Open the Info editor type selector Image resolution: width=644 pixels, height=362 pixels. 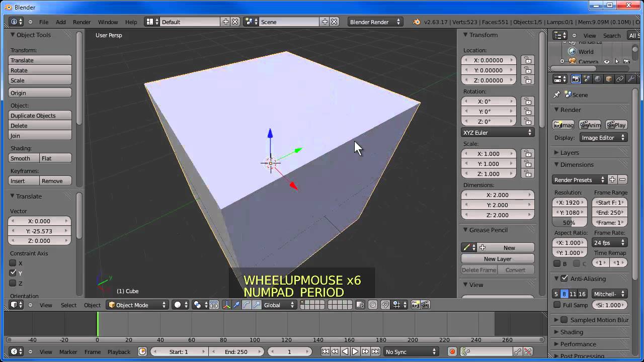click(x=16, y=22)
